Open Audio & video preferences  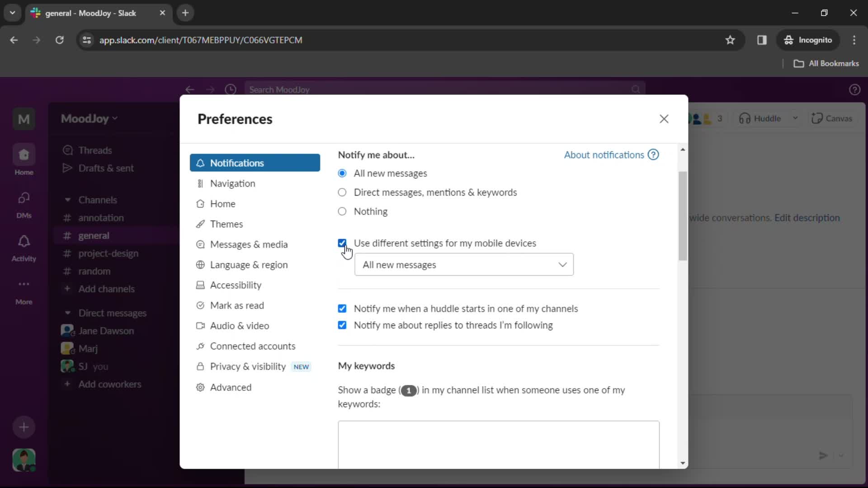click(x=240, y=326)
